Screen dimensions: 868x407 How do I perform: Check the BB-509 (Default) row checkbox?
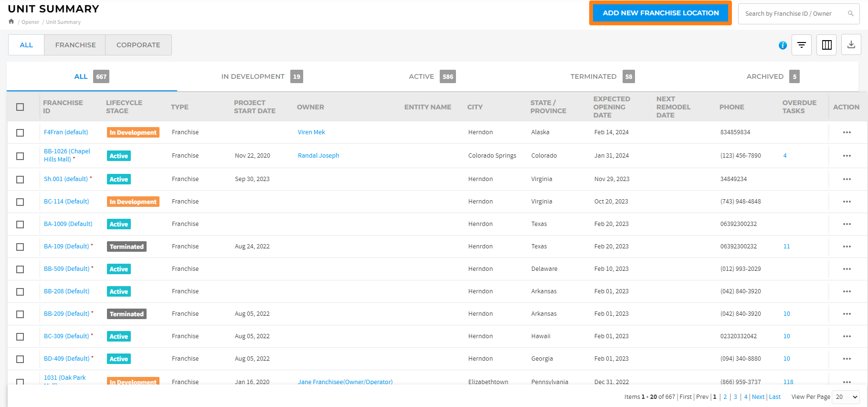point(20,269)
